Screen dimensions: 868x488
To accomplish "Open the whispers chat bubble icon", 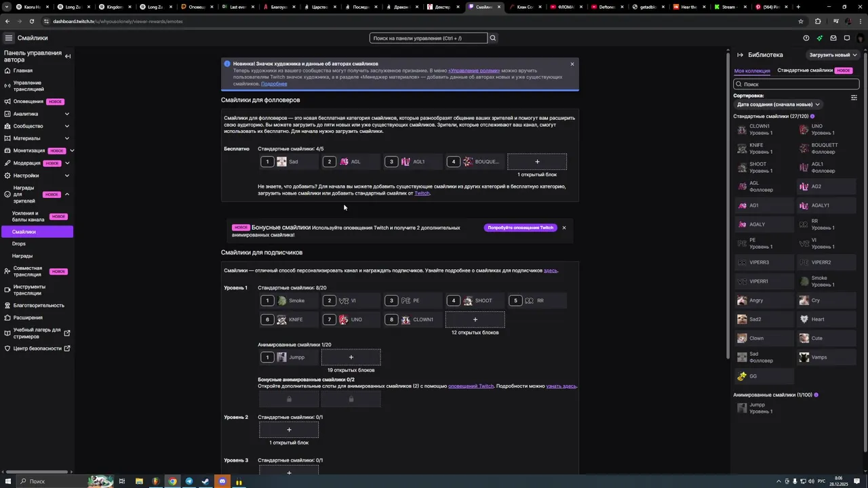I will [847, 38].
